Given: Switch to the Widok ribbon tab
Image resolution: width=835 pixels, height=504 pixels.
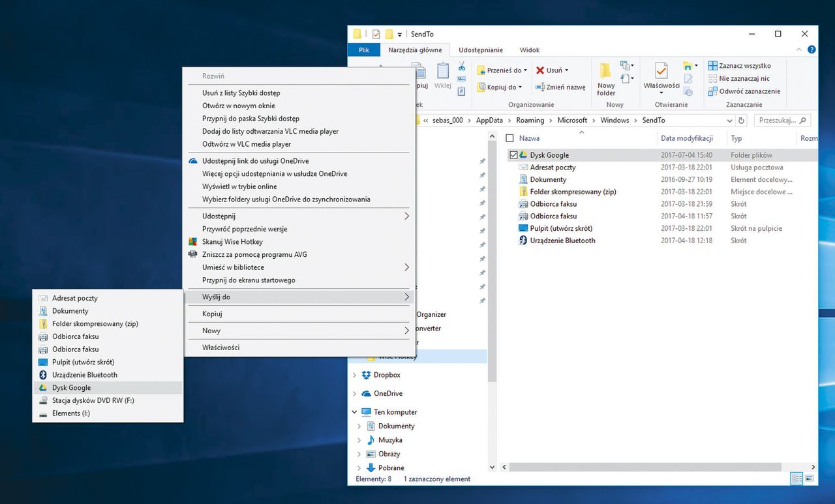Looking at the screenshot, I should click(x=530, y=50).
